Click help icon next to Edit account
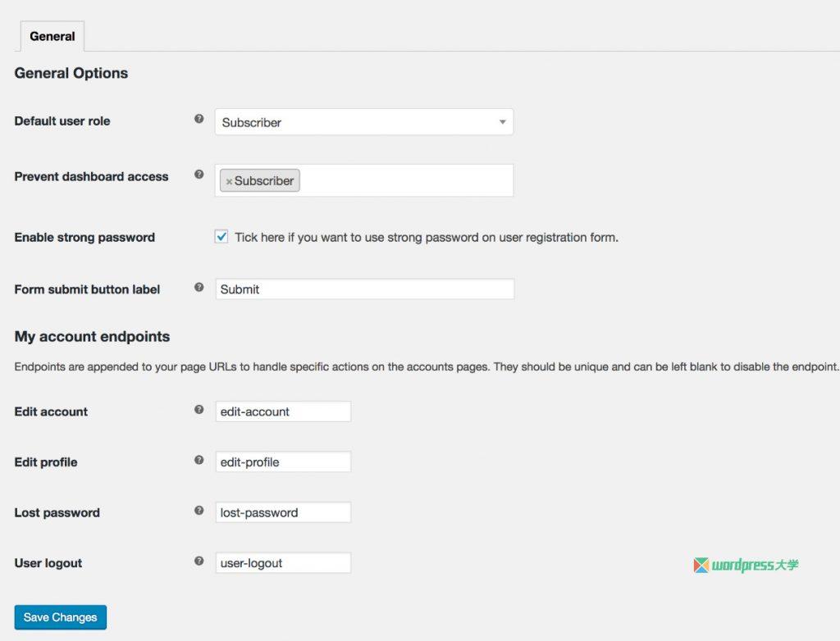The image size is (840, 641). coord(199,410)
